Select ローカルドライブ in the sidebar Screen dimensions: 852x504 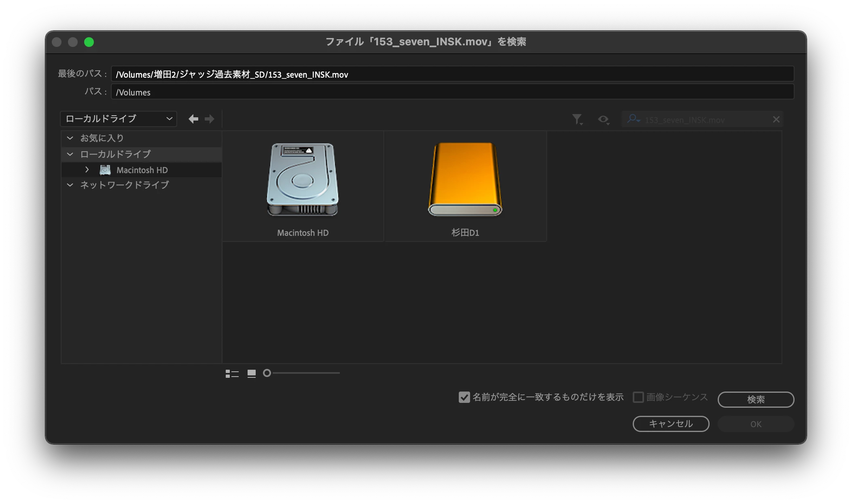point(115,154)
